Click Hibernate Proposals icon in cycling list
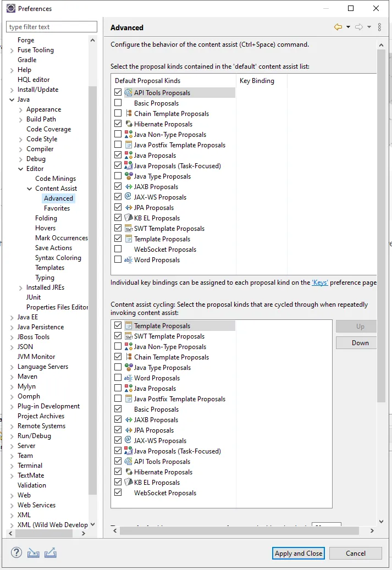 128,472
